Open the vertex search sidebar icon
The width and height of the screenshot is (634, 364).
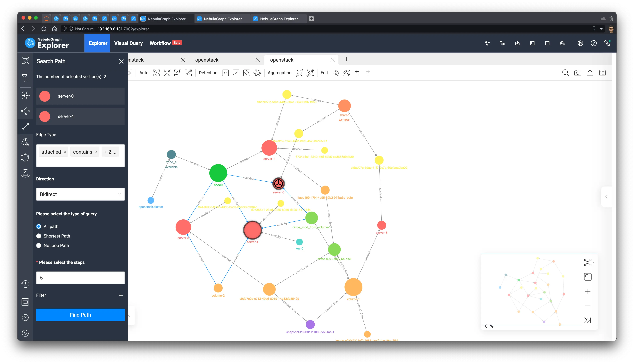click(x=25, y=61)
